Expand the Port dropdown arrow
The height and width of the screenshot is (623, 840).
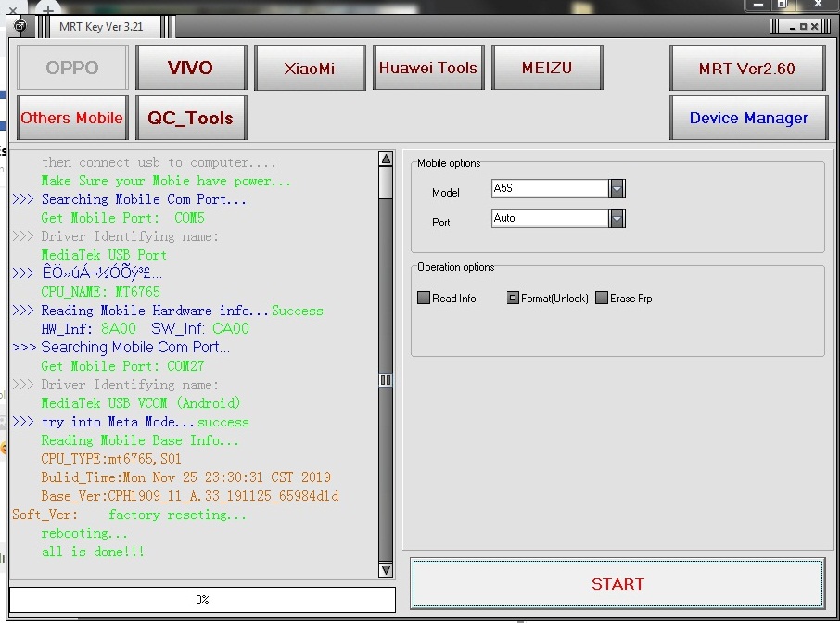pyautogui.click(x=617, y=218)
